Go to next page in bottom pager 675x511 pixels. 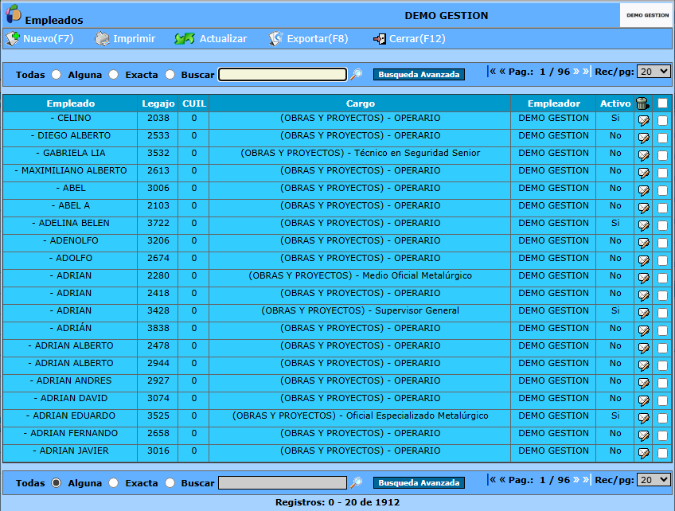[576, 480]
